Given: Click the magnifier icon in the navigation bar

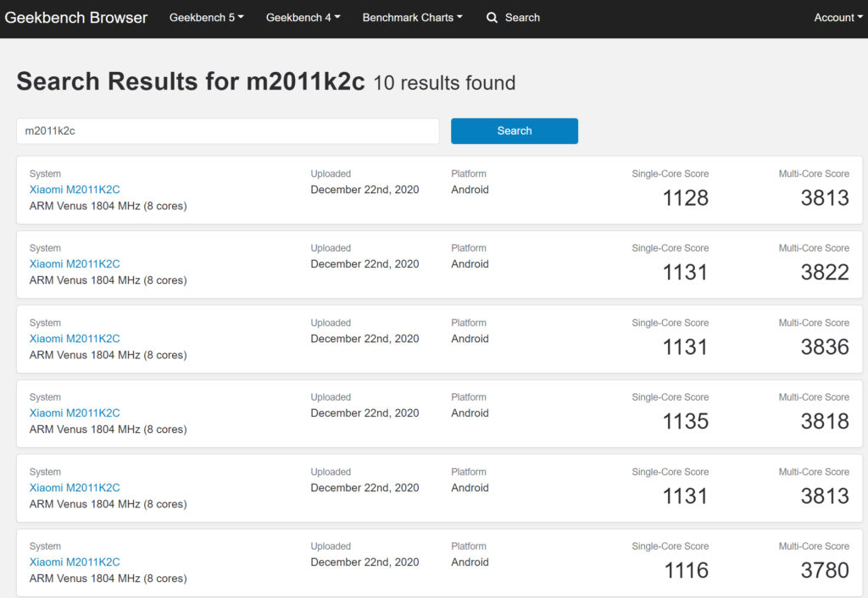Looking at the screenshot, I should (492, 18).
